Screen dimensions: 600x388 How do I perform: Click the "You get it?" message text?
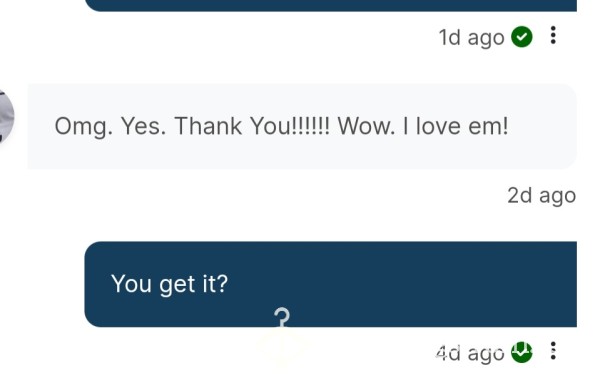click(170, 284)
